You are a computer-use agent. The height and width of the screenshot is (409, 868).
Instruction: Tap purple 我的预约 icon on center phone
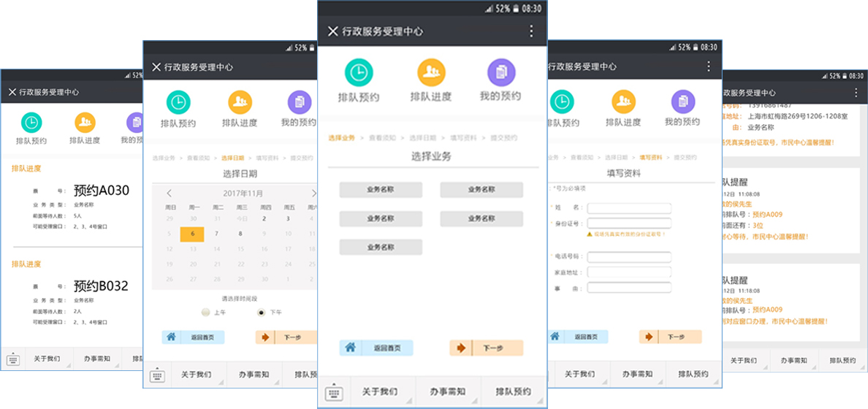click(x=501, y=72)
